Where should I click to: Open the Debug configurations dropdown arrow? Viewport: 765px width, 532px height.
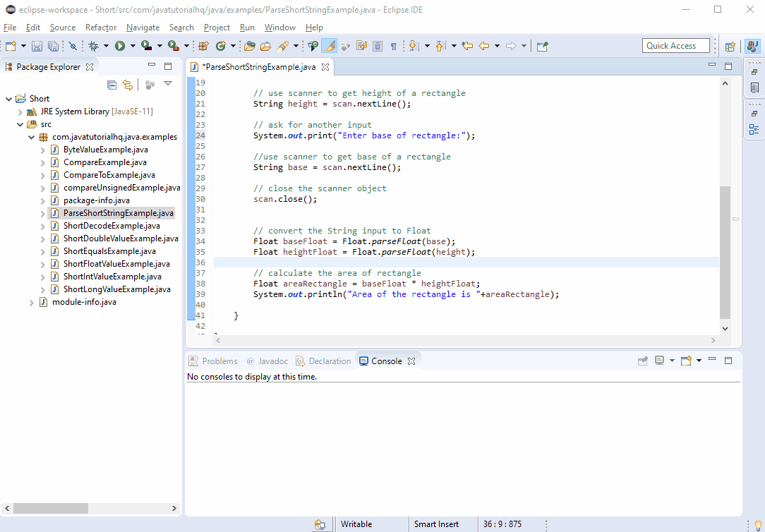(x=106, y=46)
